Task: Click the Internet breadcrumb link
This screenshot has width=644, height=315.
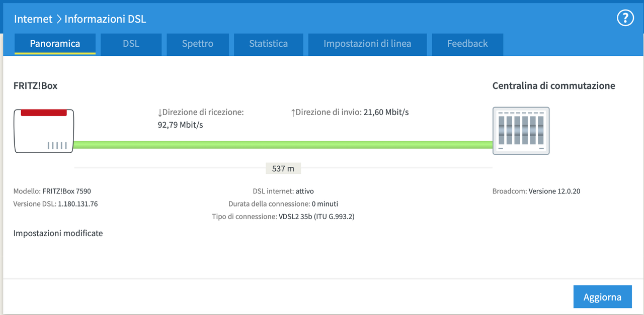Action: click(33, 19)
